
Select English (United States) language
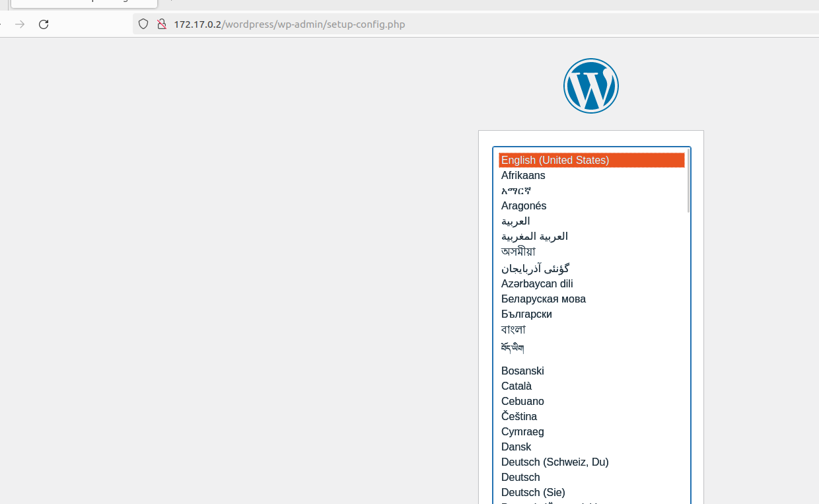(591, 161)
